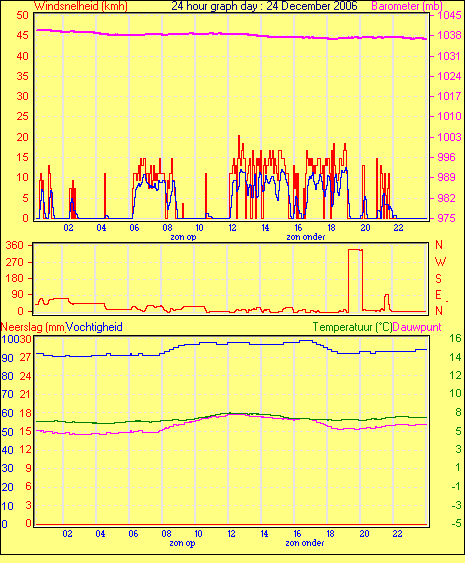This screenshot has width=465, height=563.
Task: Click the 'Windsnelheid (kmh)' chart title
Action: [x=81, y=6]
